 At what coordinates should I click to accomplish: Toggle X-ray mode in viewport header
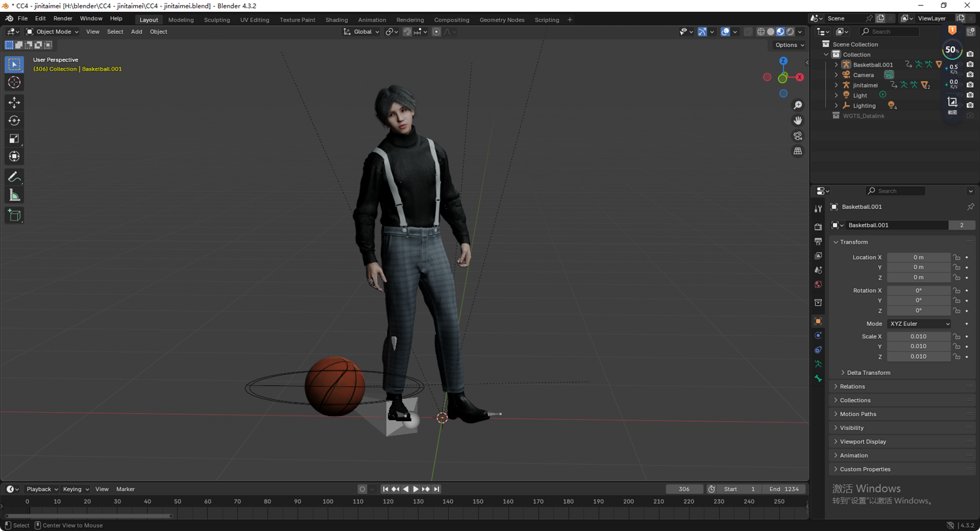(748, 31)
